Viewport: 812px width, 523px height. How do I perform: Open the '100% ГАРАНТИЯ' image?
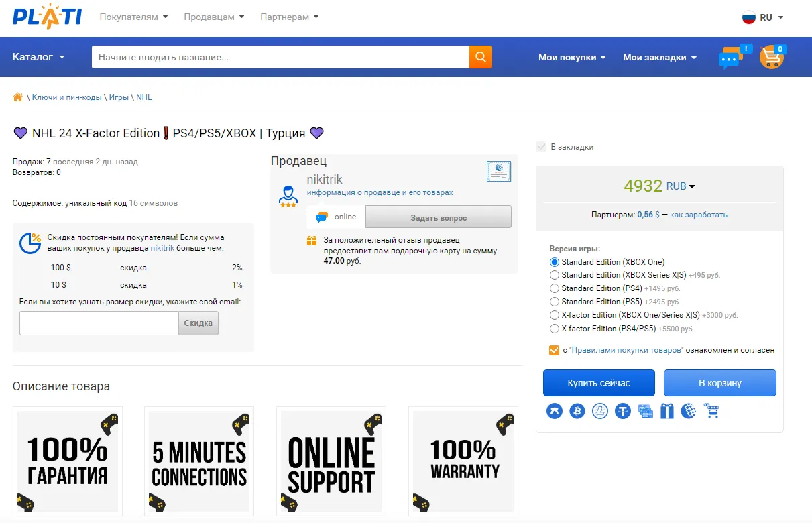coord(67,461)
